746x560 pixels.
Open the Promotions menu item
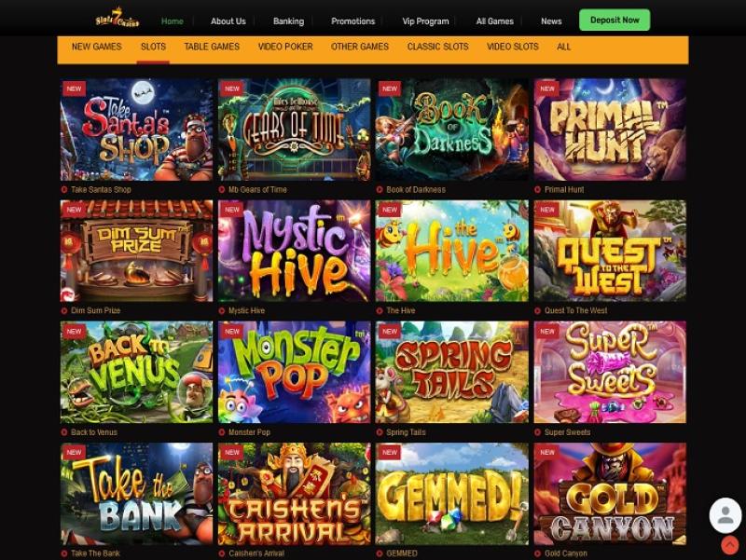pyautogui.click(x=353, y=20)
